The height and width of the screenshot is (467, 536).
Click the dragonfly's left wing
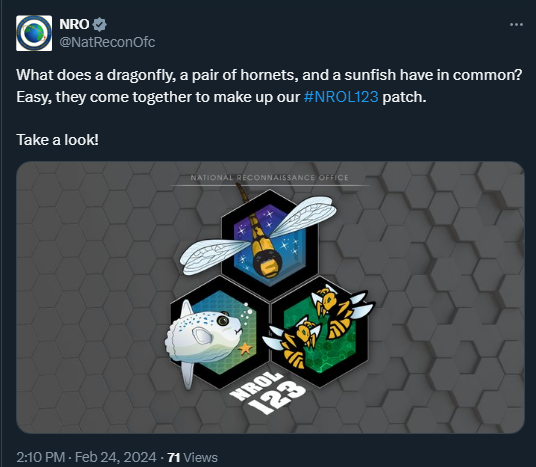point(215,256)
